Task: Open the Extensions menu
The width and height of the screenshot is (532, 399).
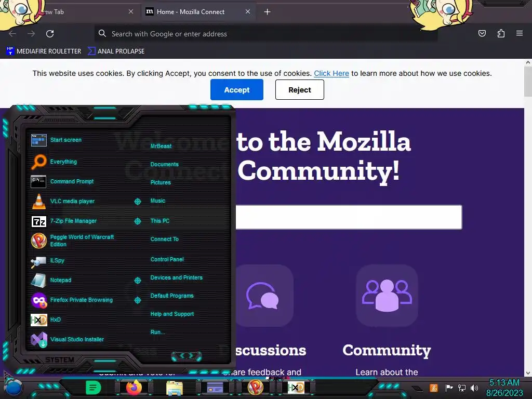Action: click(501, 33)
